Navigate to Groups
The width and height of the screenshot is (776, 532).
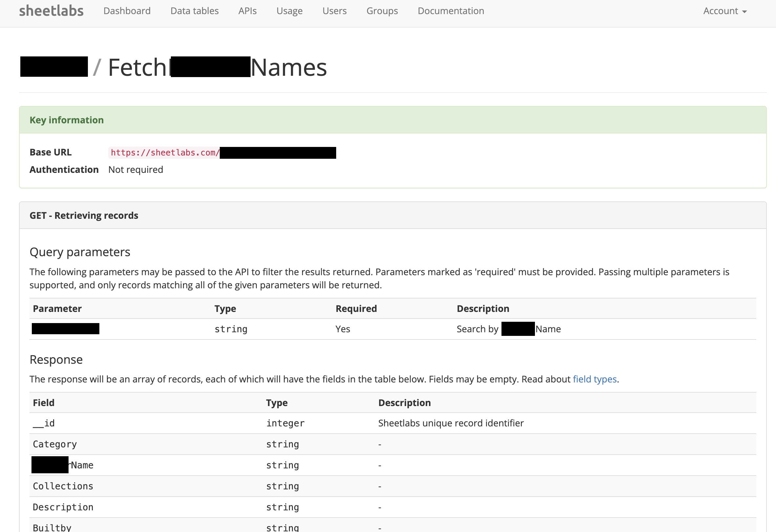coord(382,11)
